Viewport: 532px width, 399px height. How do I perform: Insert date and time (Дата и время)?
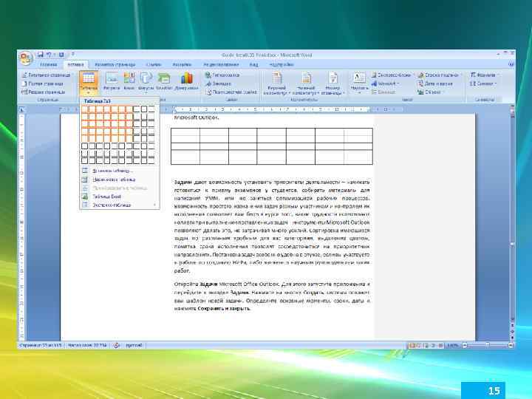coord(435,83)
